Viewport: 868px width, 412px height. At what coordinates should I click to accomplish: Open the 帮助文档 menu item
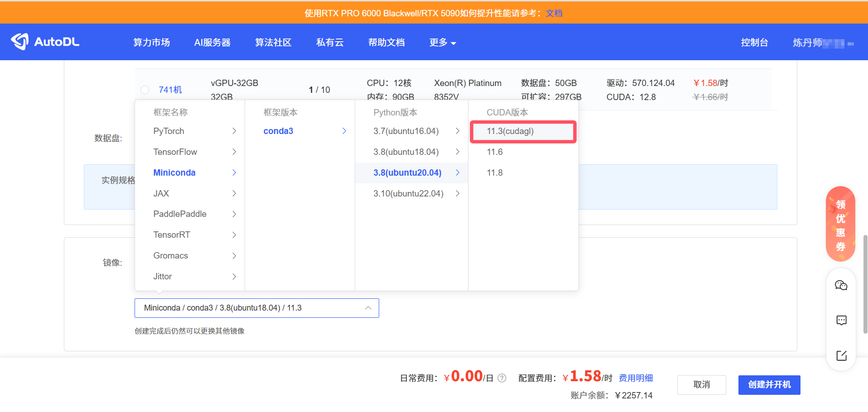point(386,42)
